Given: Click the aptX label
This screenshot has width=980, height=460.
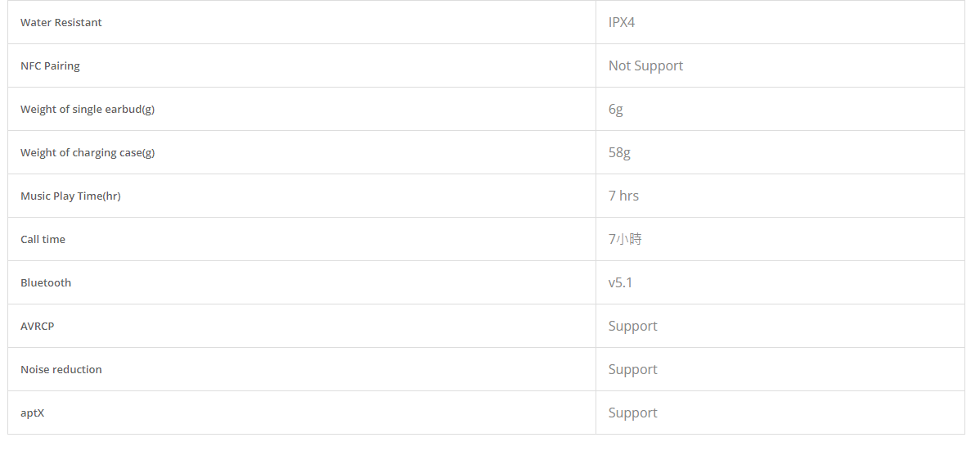Looking at the screenshot, I should point(33,413).
